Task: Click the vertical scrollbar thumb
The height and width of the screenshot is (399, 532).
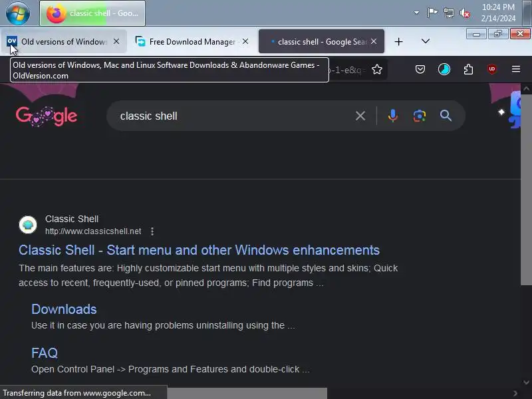Action: pyautogui.click(x=526, y=190)
